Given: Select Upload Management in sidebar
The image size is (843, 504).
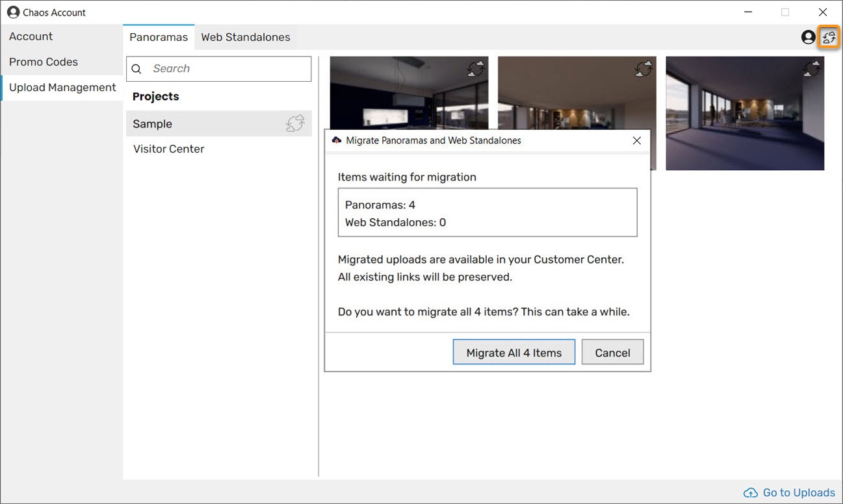Looking at the screenshot, I should [62, 87].
